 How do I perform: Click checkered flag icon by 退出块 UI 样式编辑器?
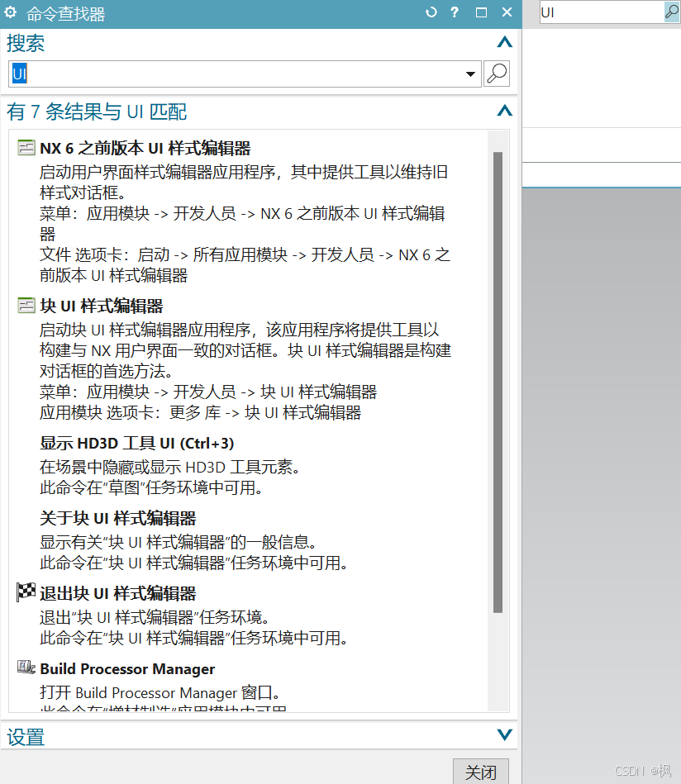point(25,592)
